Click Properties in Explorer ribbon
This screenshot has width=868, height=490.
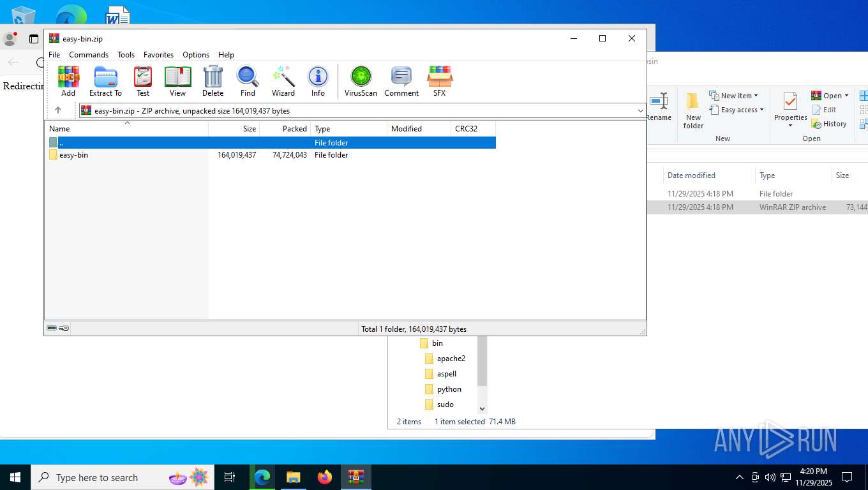790,109
